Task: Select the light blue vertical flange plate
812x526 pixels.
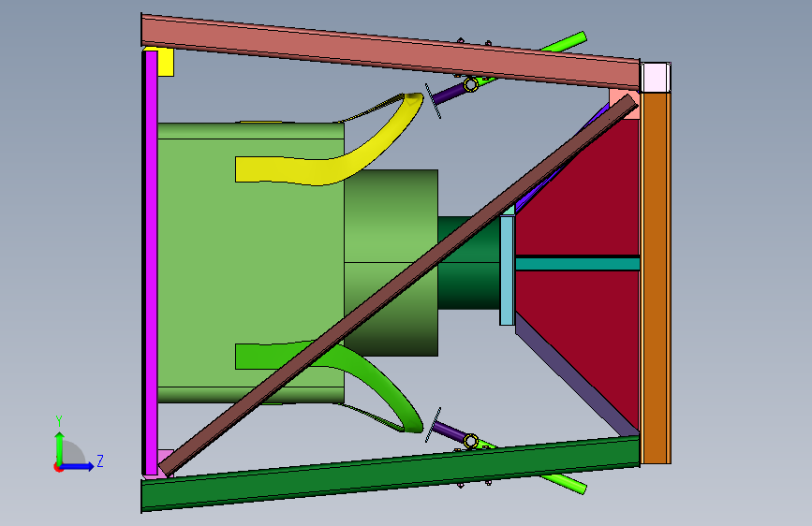Action: 507,270
